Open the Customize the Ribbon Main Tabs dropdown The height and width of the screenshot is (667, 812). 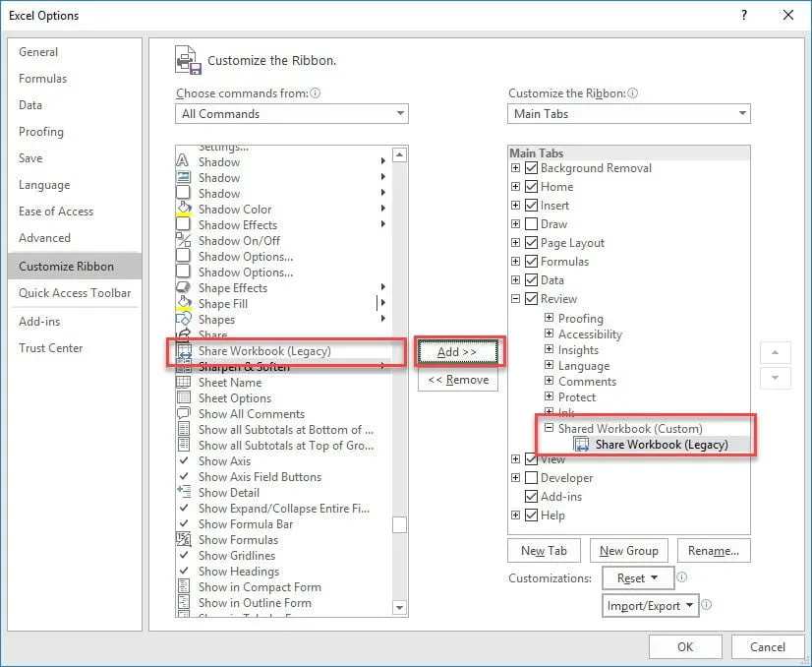[x=629, y=114]
